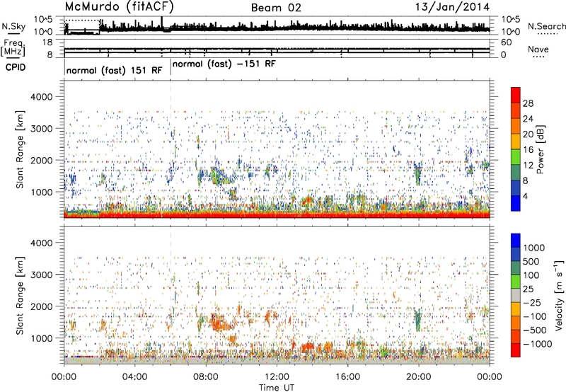Click the 'Freq. [MHz]' axis label
The height and width of the screenshot is (392, 566).
pyautogui.click(x=13, y=48)
